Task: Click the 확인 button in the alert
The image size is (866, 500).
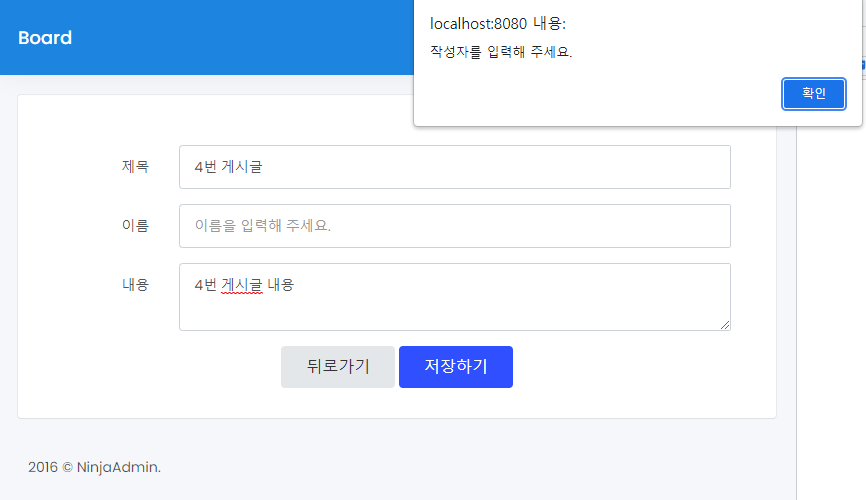Action: 814,94
